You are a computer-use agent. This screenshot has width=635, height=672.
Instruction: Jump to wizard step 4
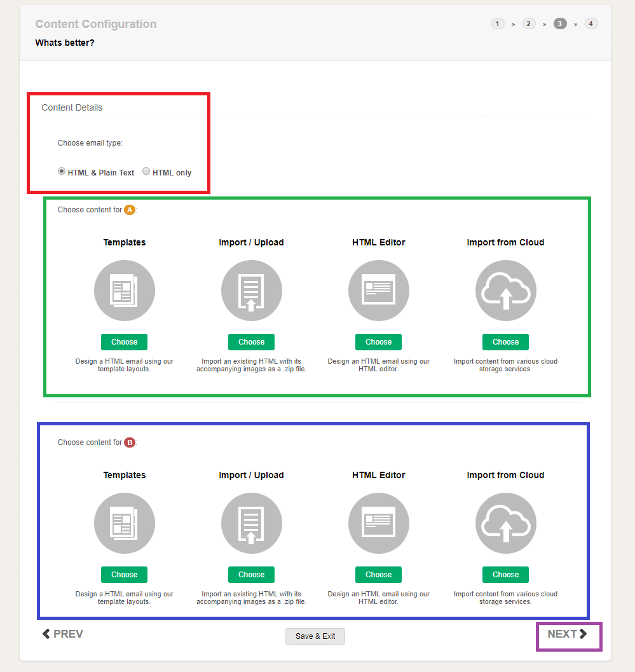[x=591, y=24]
